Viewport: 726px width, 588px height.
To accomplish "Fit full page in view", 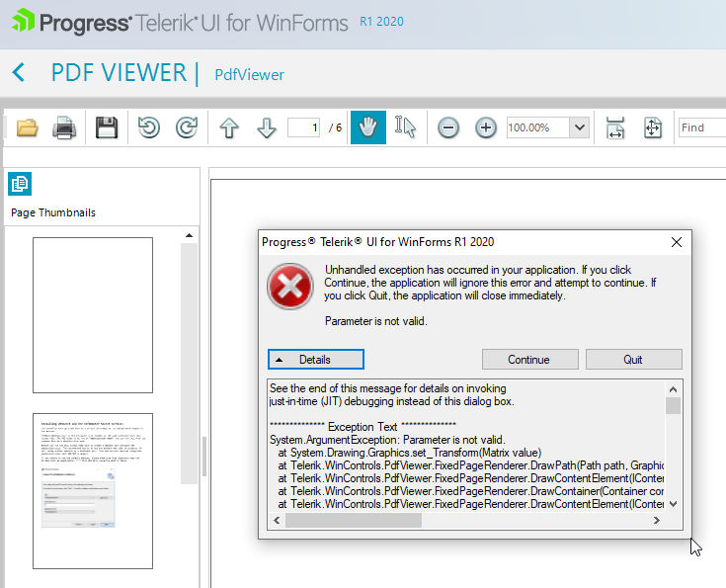I will 652,127.
